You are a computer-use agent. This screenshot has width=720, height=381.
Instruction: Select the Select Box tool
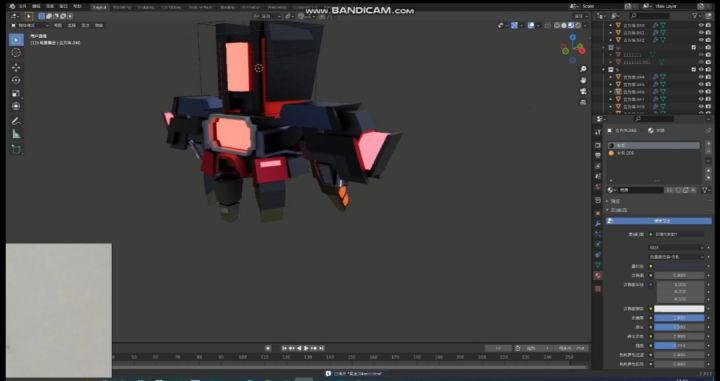(x=16, y=39)
